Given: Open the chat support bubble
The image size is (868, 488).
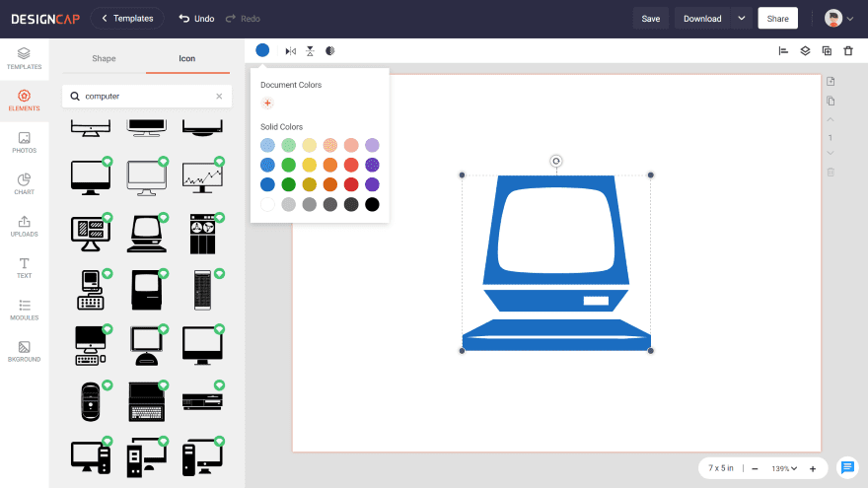Looking at the screenshot, I should pos(846,467).
